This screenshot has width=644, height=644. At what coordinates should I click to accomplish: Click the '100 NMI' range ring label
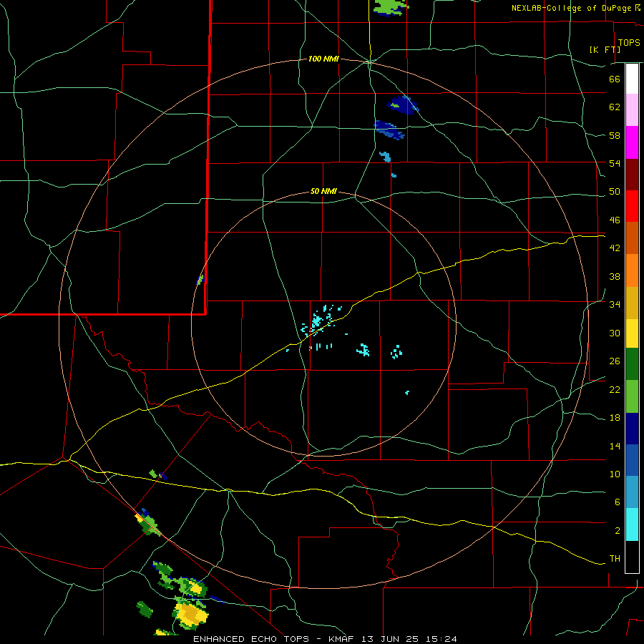[323, 59]
